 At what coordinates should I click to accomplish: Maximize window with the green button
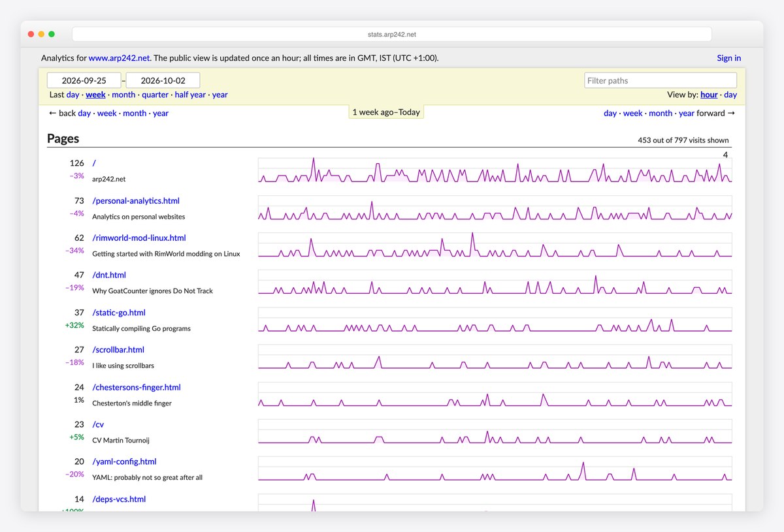click(x=52, y=34)
